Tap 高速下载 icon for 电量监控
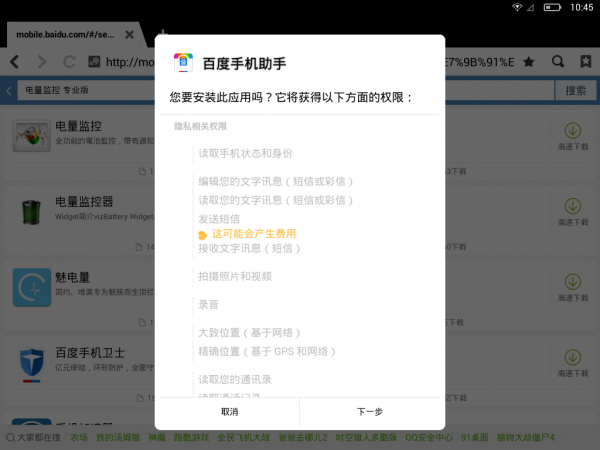The image size is (600, 450). click(572, 131)
